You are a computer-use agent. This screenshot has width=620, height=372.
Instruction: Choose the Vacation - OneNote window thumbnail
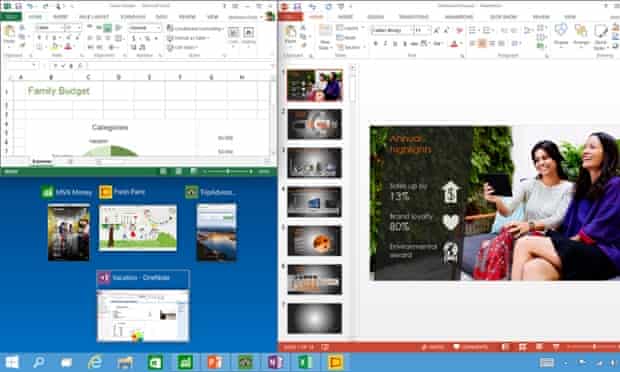(143, 306)
